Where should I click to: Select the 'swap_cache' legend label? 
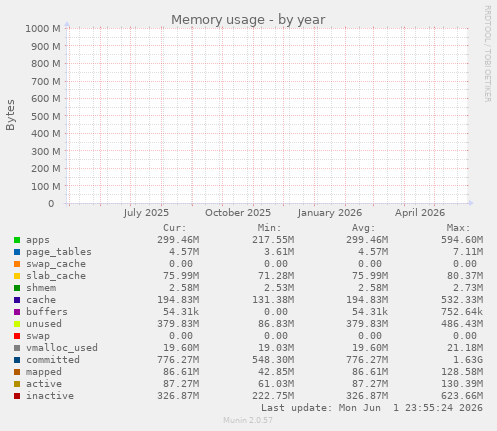click(56, 264)
